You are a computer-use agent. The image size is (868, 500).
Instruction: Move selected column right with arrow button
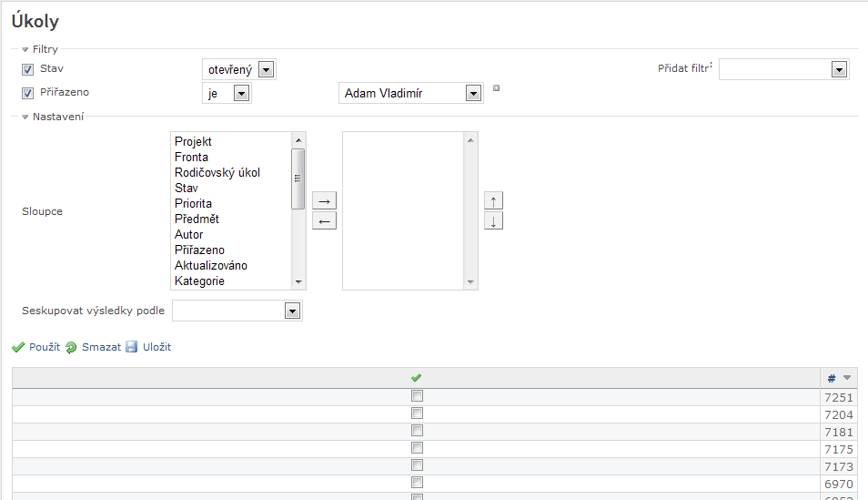click(324, 200)
